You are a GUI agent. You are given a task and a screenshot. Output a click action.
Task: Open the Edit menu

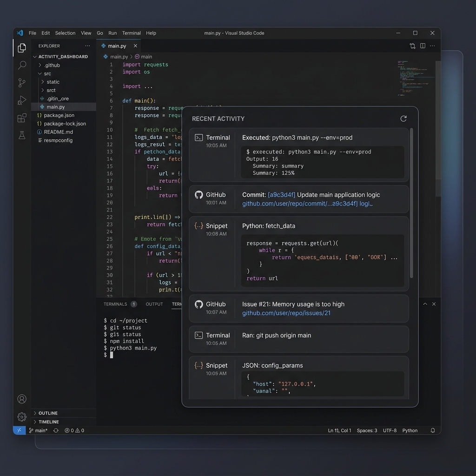tap(46, 33)
